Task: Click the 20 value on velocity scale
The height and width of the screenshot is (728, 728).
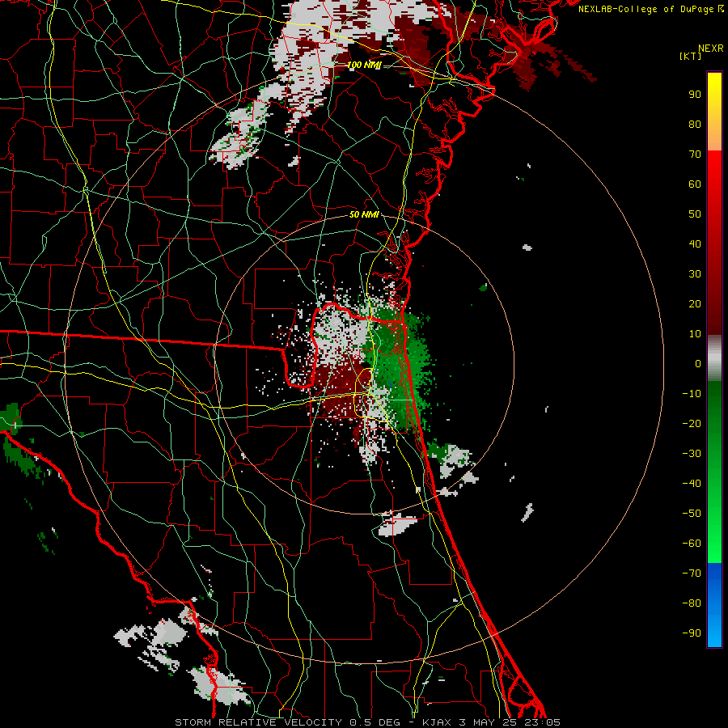Action: point(695,303)
